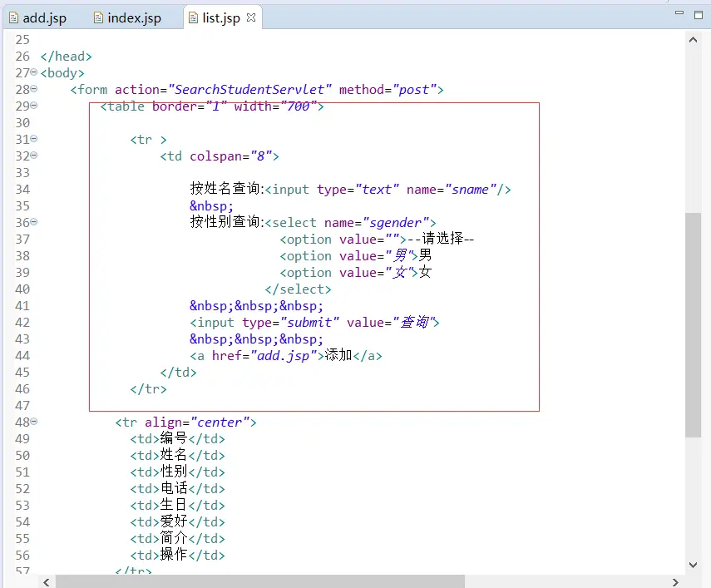Click the "SearchStudentServlet" action value
This screenshot has width=711, height=588.
tap(249, 90)
